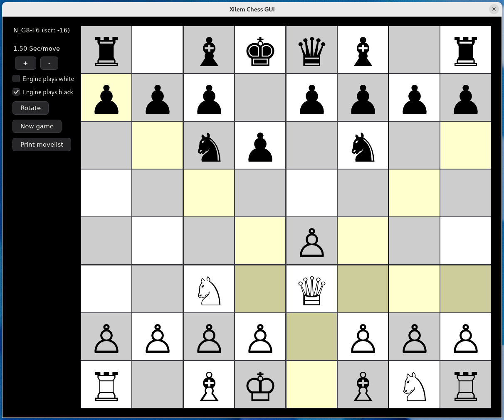
Task: Click the Print movelist button
Action: point(42,145)
